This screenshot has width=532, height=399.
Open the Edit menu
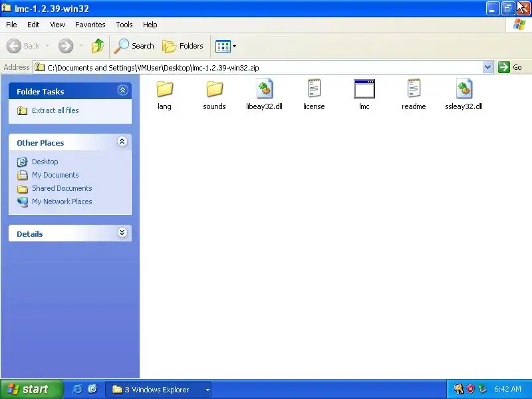coord(33,25)
